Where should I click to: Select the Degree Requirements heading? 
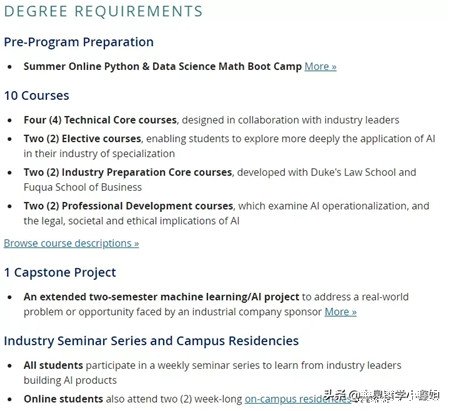click(103, 11)
